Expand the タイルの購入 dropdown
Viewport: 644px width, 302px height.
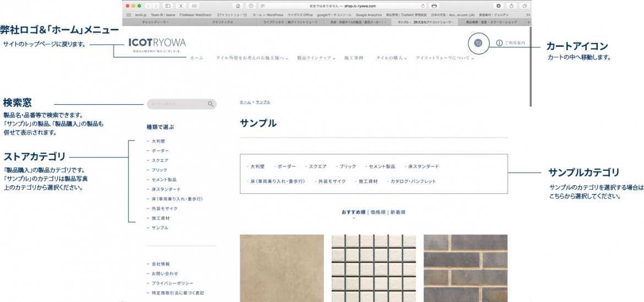(391, 58)
